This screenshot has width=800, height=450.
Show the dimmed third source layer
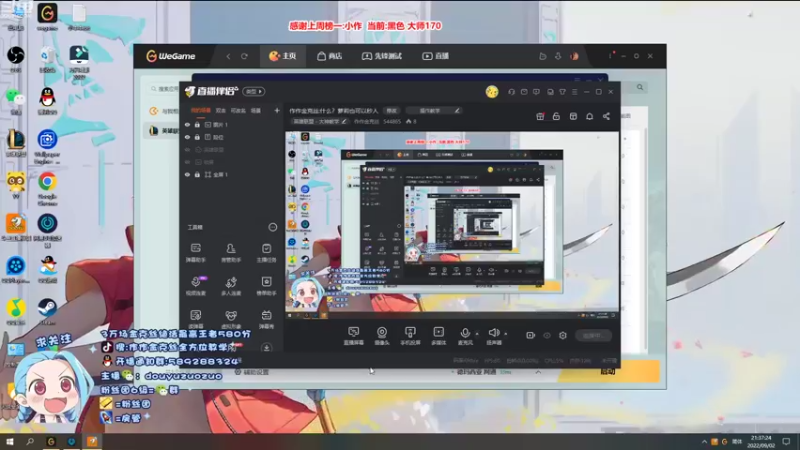point(187,149)
